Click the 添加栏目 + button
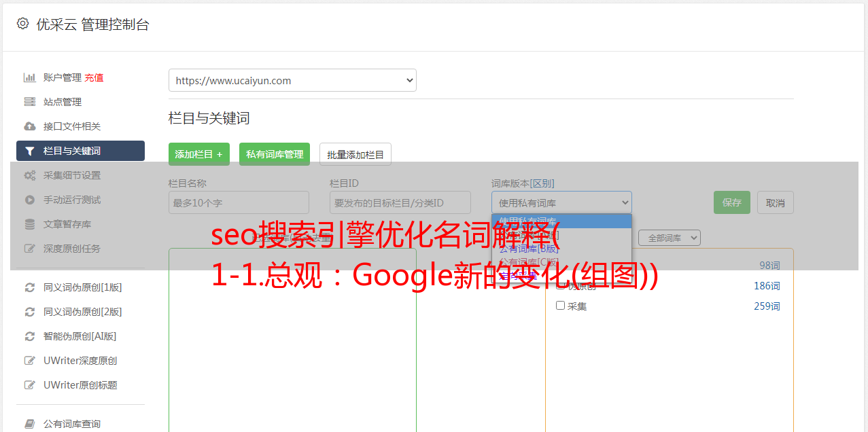Image resolution: width=868 pixels, height=432 pixels. (199, 154)
